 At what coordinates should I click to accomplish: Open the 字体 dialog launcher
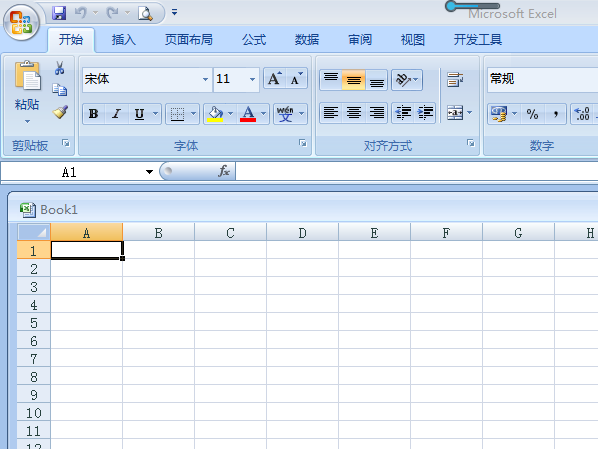(x=303, y=143)
